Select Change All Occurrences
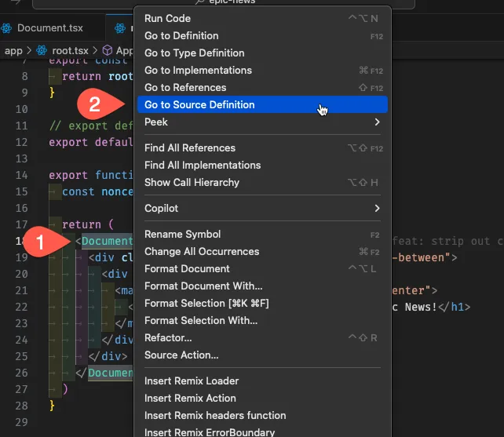Screen dimensions: 504x437 pyautogui.click(x=262, y=252)
